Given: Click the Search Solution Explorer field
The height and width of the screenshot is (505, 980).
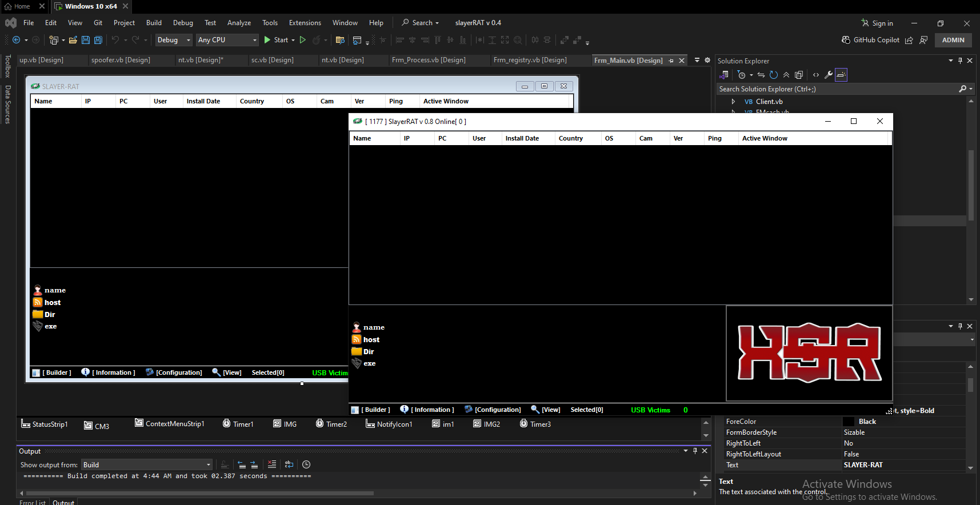Looking at the screenshot, I should [x=837, y=89].
